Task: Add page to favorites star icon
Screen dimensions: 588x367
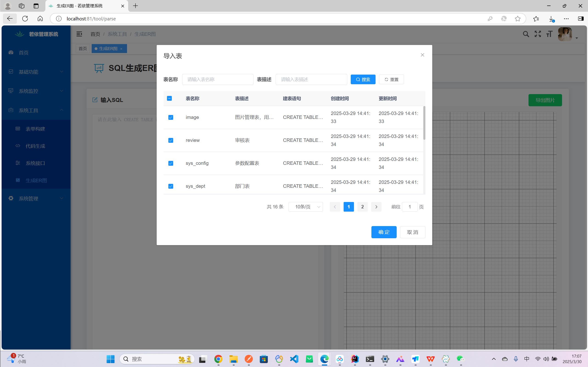Action: coord(517,19)
